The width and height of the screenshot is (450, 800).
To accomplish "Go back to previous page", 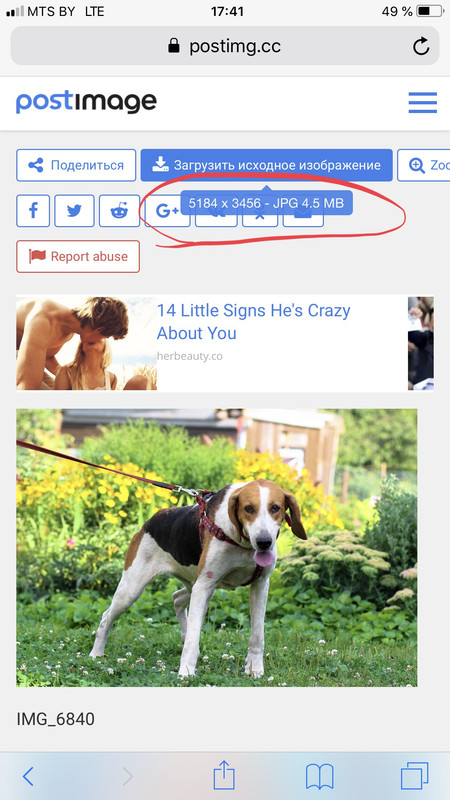I will tap(28, 777).
